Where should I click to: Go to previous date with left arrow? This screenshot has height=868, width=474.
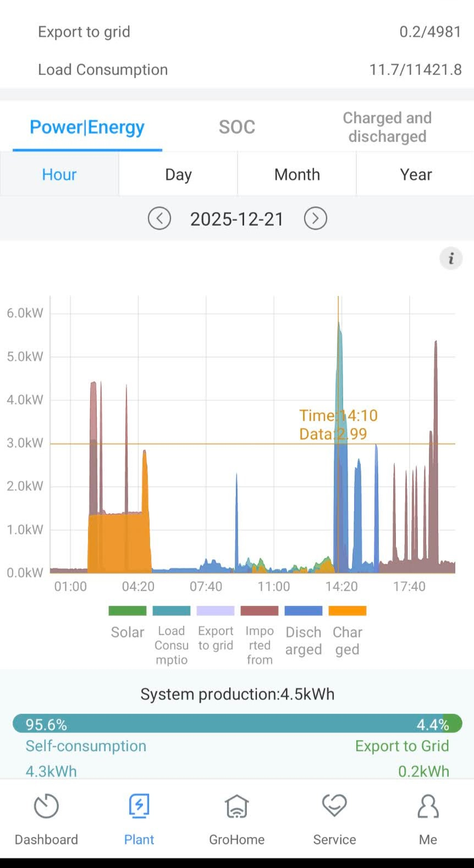coord(159,219)
